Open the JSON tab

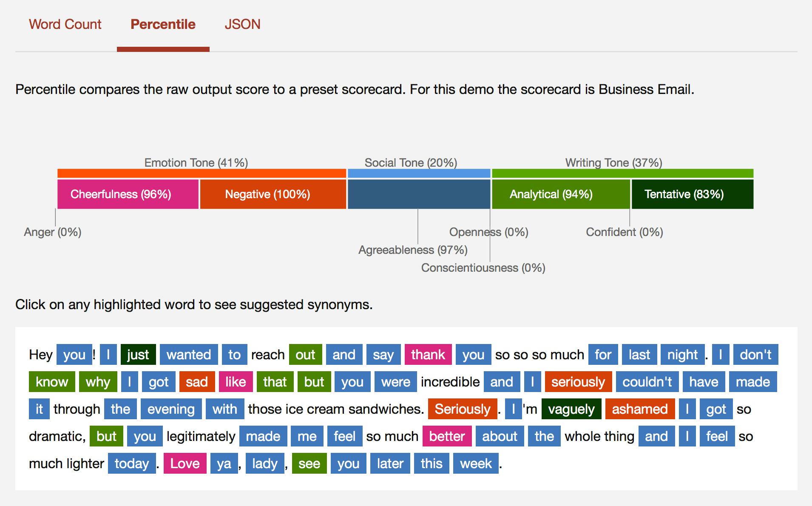click(x=242, y=24)
